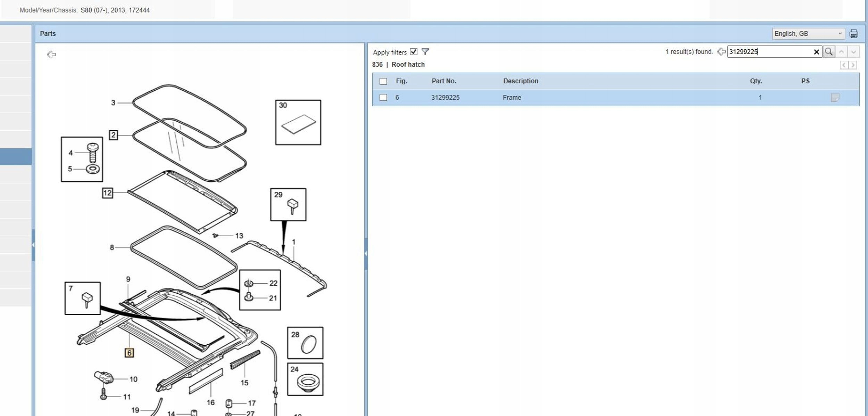The image size is (868, 416).
Task: Open the note icon in the Frame row
Action: 835,98
